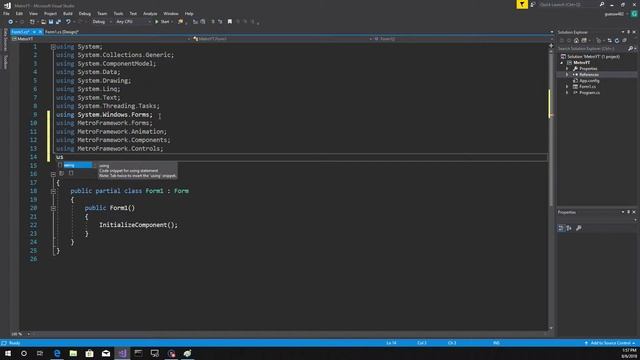Click the Undo toolbar icon
640x360 pixels.
pyautogui.click(x=68, y=22)
